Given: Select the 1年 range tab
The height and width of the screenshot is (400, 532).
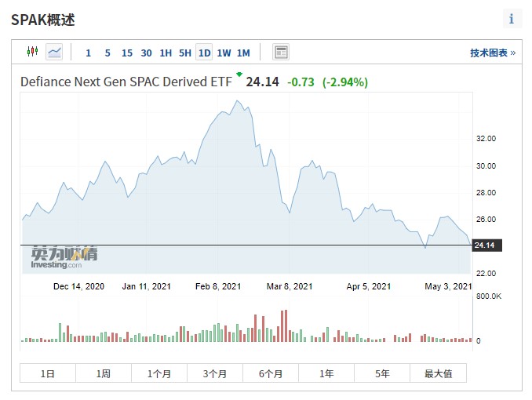Looking at the screenshot, I should pos(326,373).
